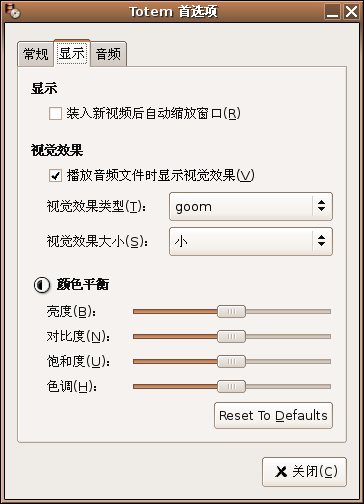The width and height of the screenshot is (364, 504).
Task: Enable 装入新视频后自动缩放窗口 checkbox
Action: [55, 113]
